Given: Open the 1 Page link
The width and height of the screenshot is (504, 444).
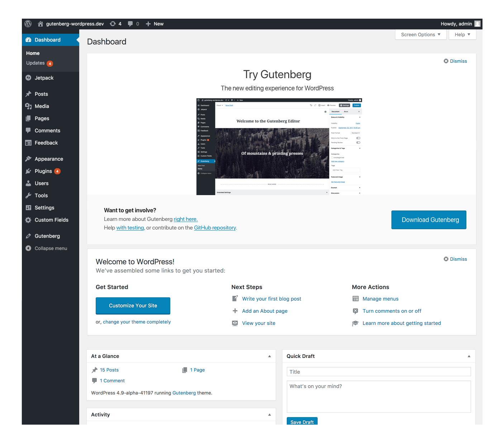Looking at the screenshot, I should tap(198, 370).
